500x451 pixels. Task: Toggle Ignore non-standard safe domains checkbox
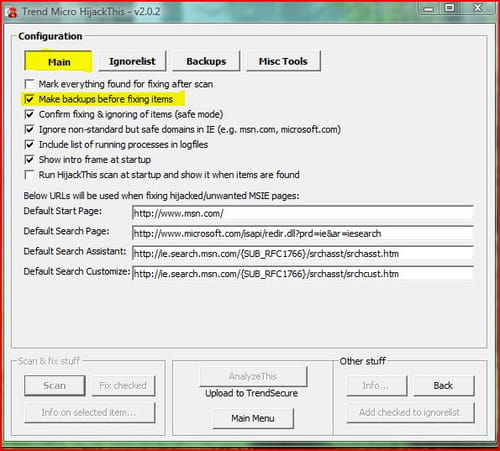click(x=29, y=129)
